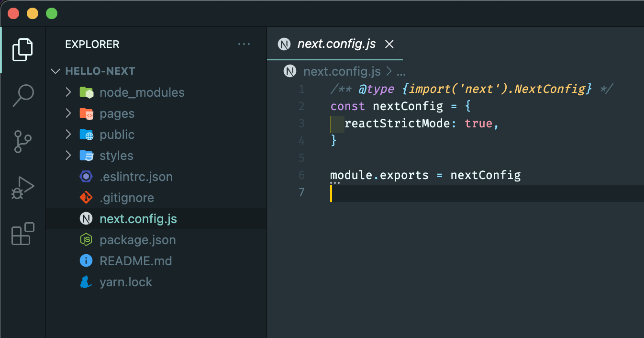Click the yellow minimize window button
Image resolution: width=644 pixels, height=338 pixels.
[x=33, y=13]
